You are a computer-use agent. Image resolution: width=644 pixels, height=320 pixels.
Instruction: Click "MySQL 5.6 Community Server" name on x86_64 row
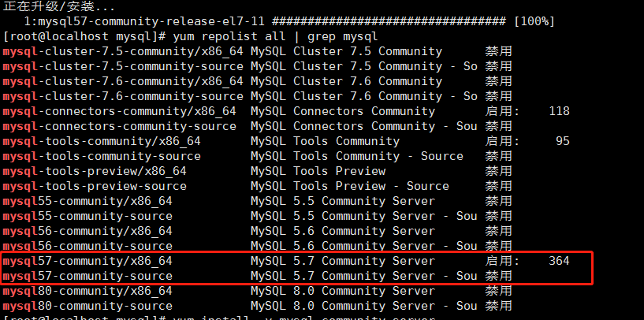[x=343, y=231]
